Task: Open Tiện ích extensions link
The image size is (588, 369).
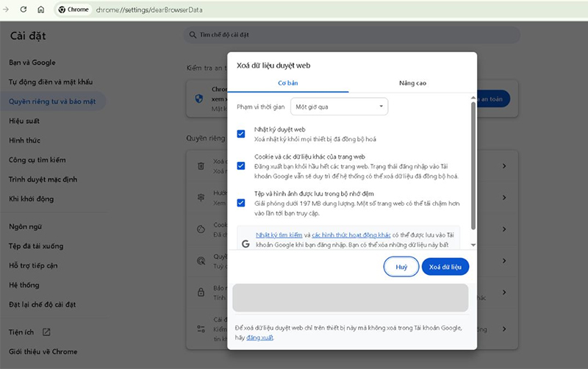Action: 21,332
